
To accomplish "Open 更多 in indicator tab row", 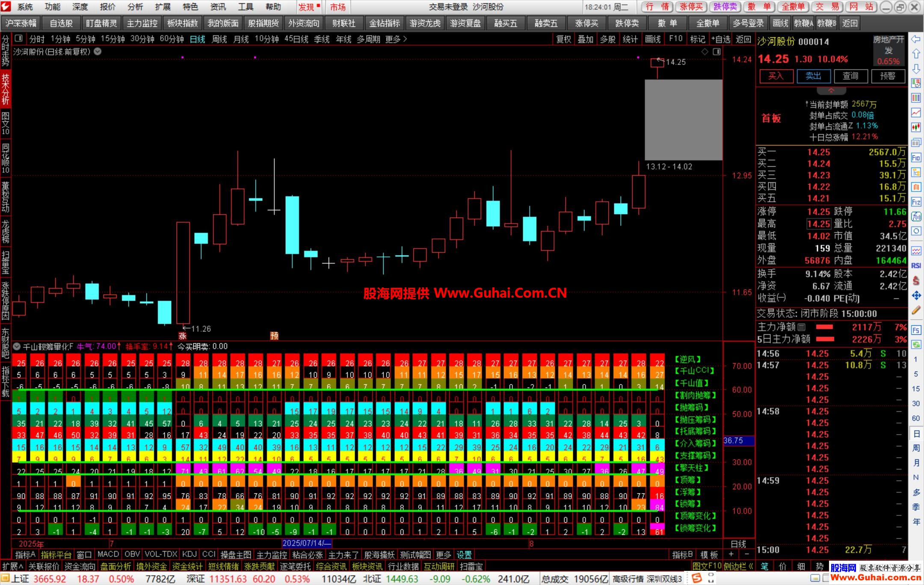I will [x=443, y=555].
